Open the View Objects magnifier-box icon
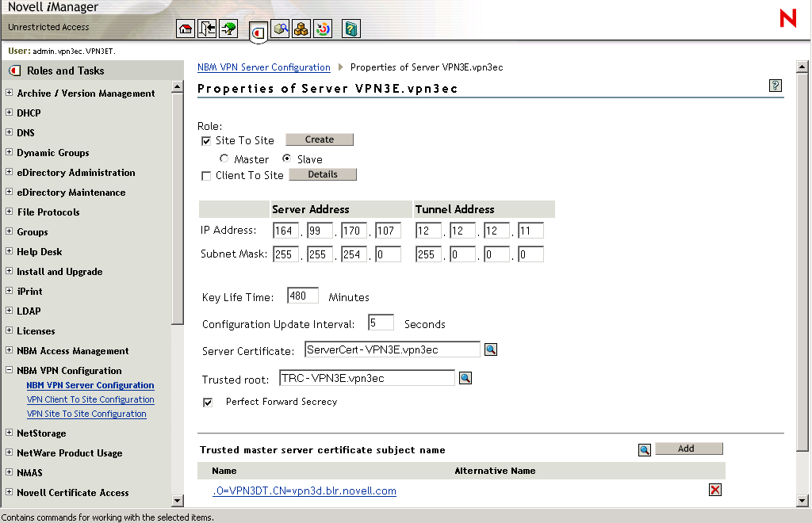 click(280, 29)
